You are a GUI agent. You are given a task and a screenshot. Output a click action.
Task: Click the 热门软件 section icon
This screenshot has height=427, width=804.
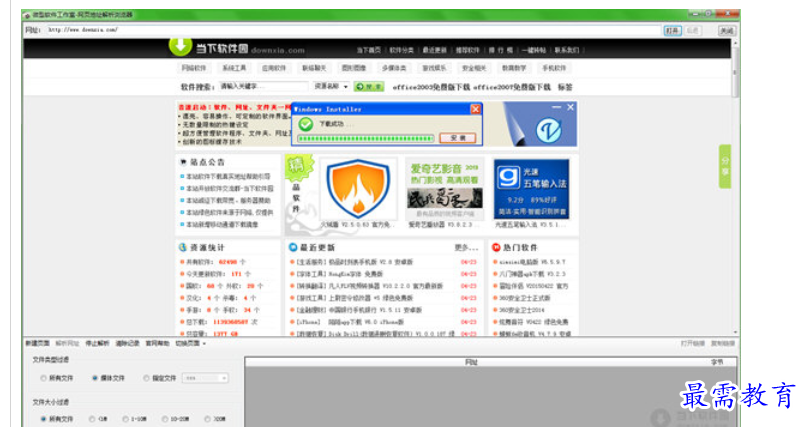[496, 247]
